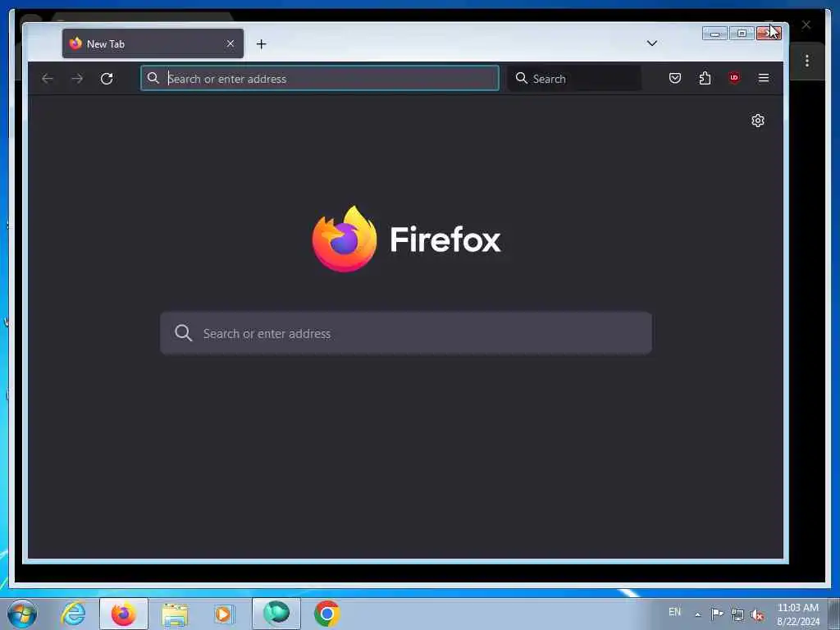Click the Action Center flag icon

coord(717,614)
